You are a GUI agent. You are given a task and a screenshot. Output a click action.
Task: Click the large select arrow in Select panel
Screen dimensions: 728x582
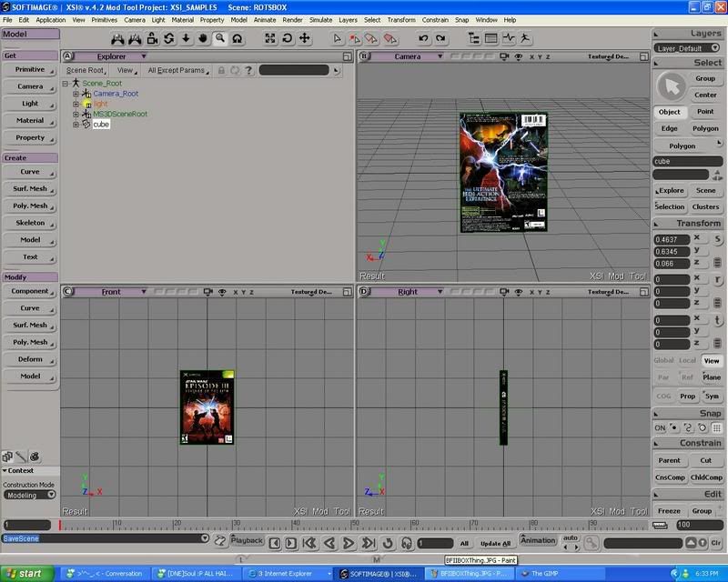[672, 86]
